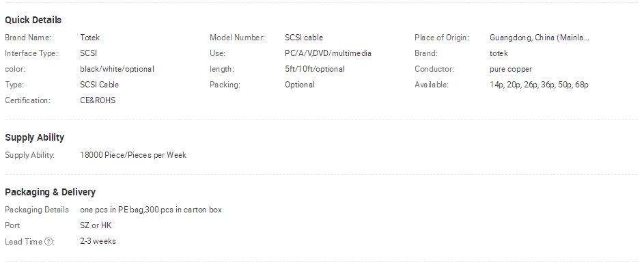Click the Brand Name value Totek
644x265 pixels.
point(90,38)
